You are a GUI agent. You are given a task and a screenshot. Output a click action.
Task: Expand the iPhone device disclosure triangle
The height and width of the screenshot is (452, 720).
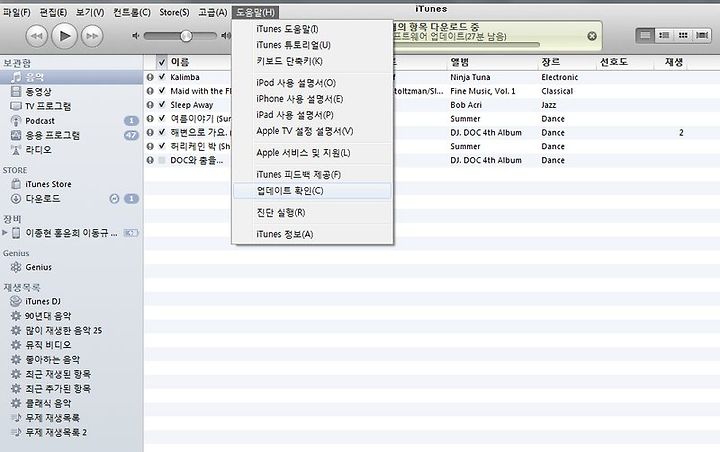pos(5,232)
